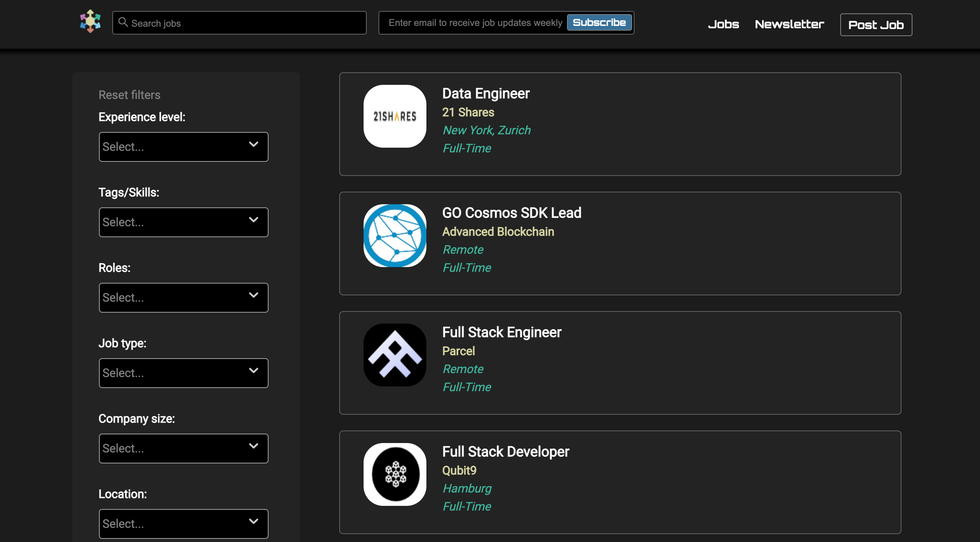Click Full-Time under Qubit9
This screenshot has width=980, height=542.
coord(467,507)
